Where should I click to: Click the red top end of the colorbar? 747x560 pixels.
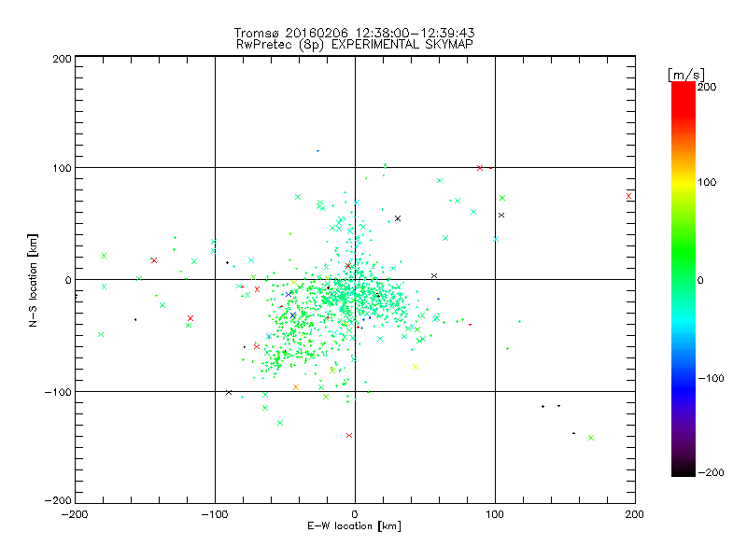(684, 86)
